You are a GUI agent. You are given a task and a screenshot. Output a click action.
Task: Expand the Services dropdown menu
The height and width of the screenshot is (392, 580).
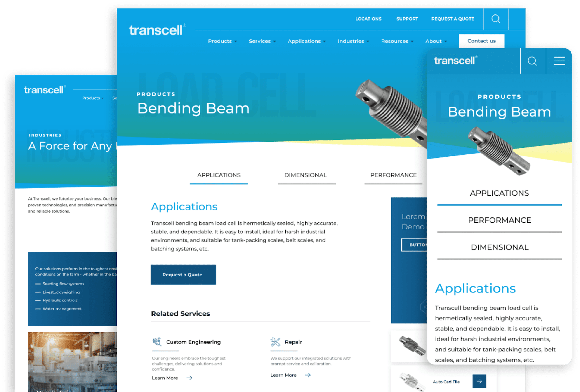pos(260,41)
